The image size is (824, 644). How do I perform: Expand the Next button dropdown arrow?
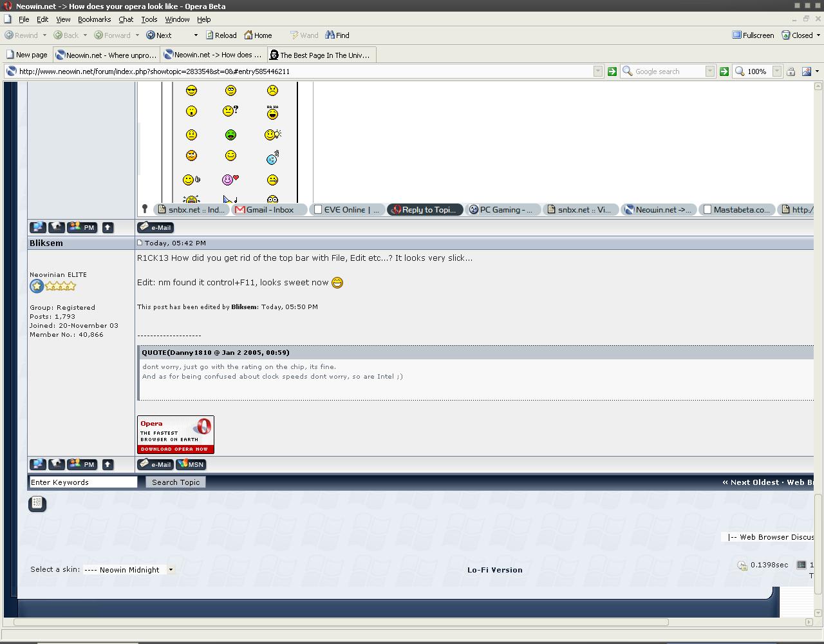(x=196, y=35)
